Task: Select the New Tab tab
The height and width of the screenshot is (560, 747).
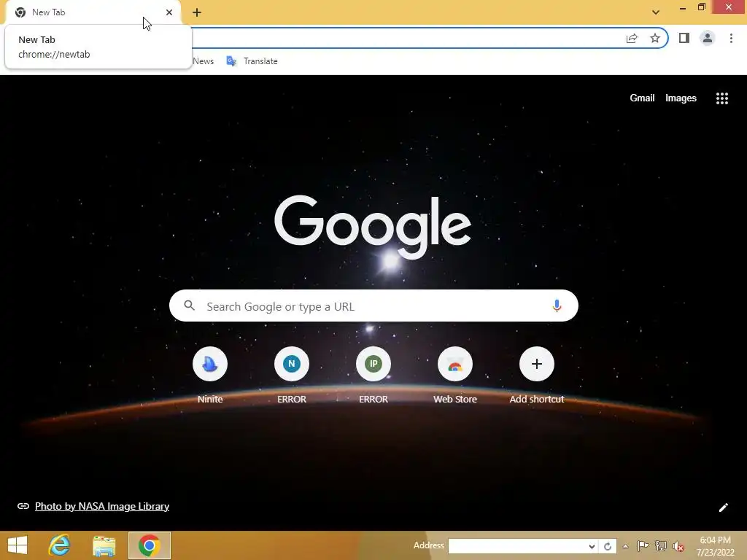Action: 93,12
